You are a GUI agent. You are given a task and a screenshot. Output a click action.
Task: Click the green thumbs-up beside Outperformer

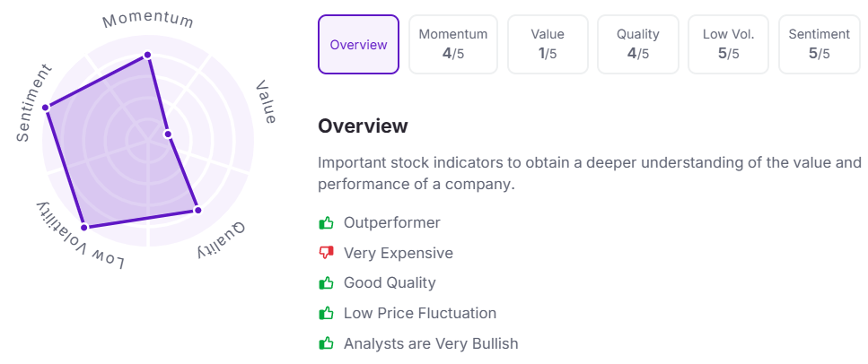pyautogui.click(x=326, y=223)
